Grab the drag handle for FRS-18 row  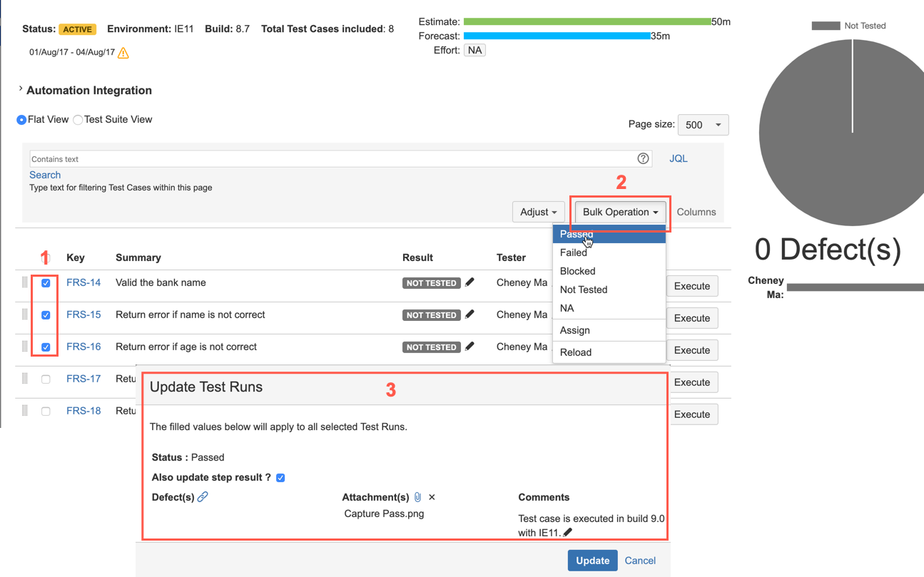[25, 411]
